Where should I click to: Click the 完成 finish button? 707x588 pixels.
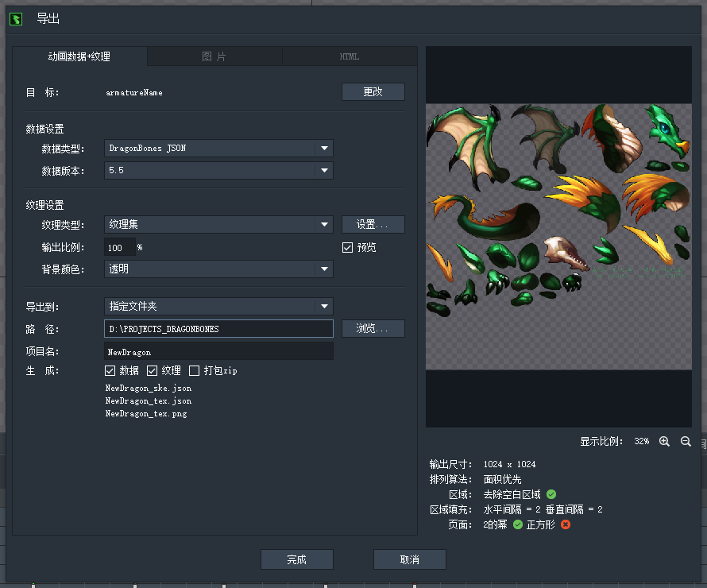(297, 559)
